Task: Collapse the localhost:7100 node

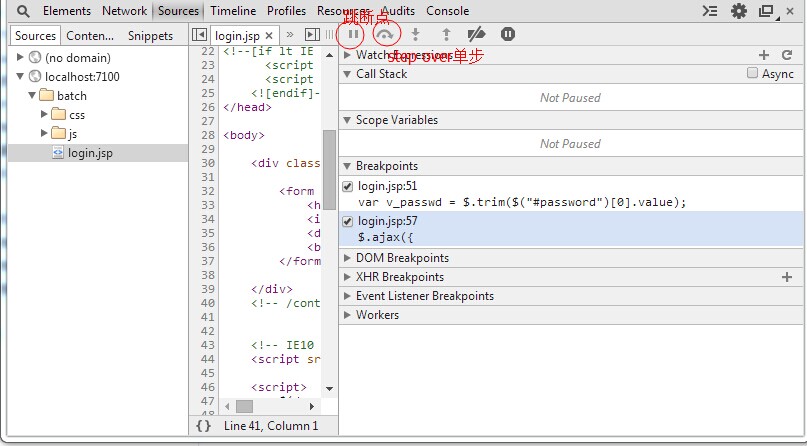Action: (x=20, y=77)
